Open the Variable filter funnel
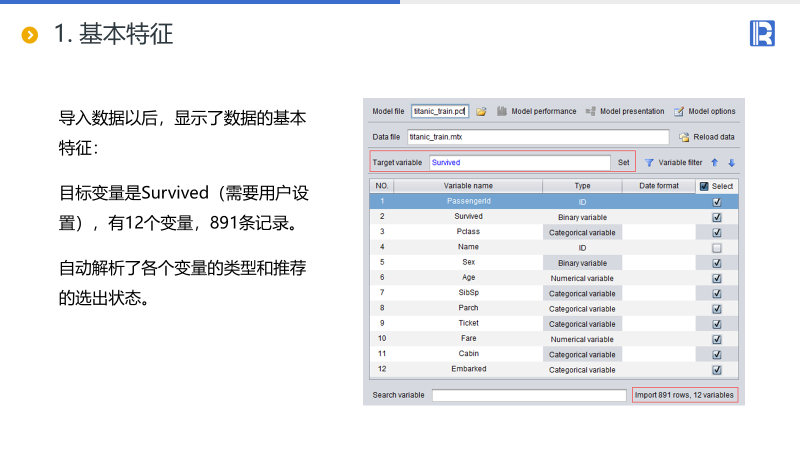 pos(648,162)
